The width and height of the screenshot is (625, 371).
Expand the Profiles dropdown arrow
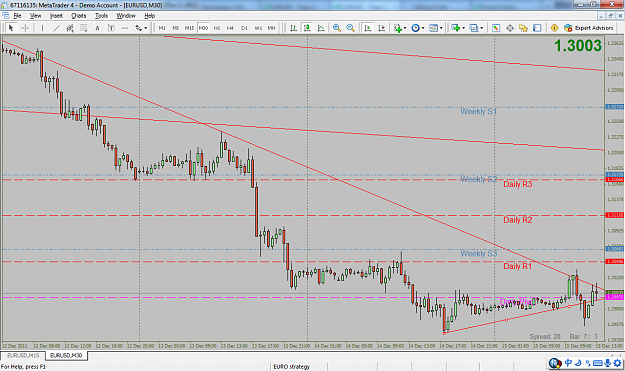pyautogui.click(x=481, y=28)
